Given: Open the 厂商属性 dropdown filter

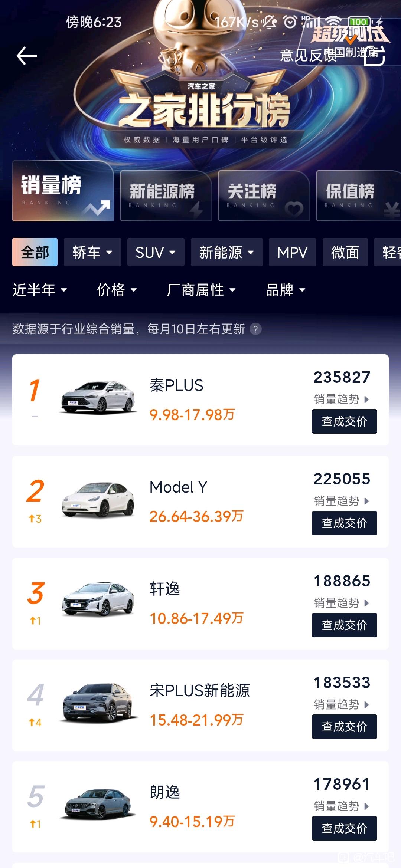Looking at the screenshot, I should (x=201, y=290).
